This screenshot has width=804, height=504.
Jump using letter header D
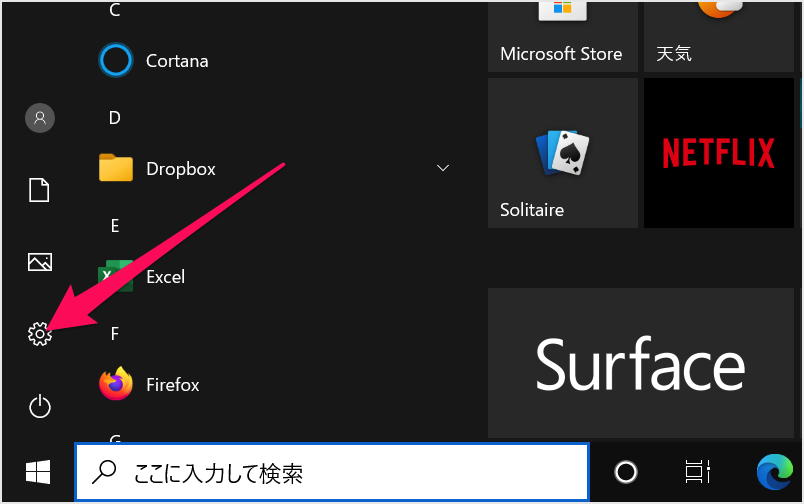pos(114,118)
